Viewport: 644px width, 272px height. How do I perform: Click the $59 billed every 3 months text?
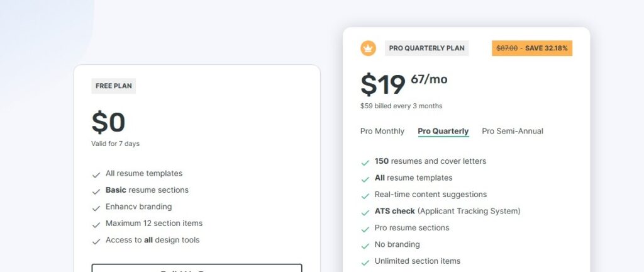click(x=401, y=106)
